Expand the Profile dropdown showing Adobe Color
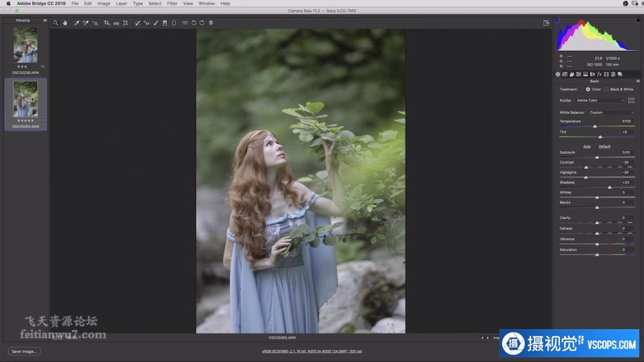644x362 pixels. 600,100
